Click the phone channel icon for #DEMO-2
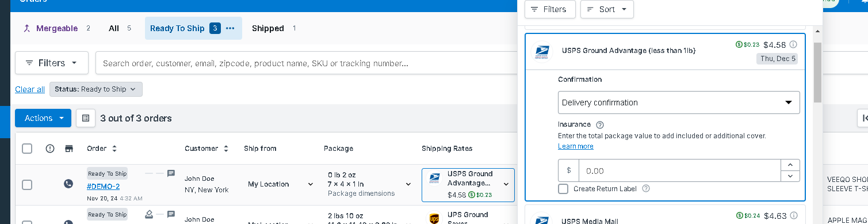This screenshot has height=224, width=868. click(68, 184)
